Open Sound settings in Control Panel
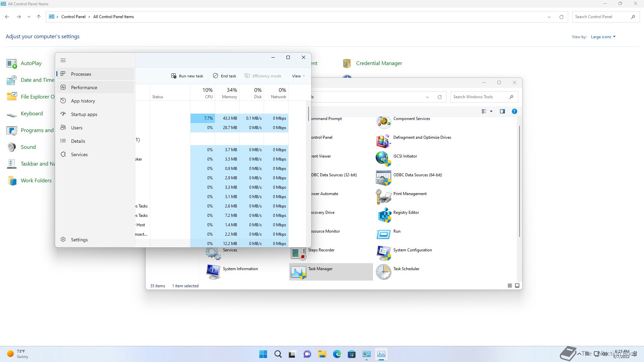 click(x=21, y=147)
